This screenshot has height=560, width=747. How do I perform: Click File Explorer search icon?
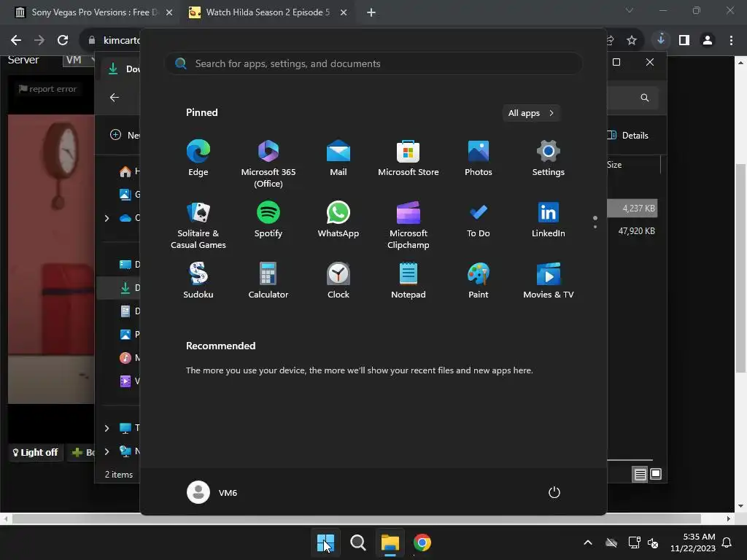point(645,98)
